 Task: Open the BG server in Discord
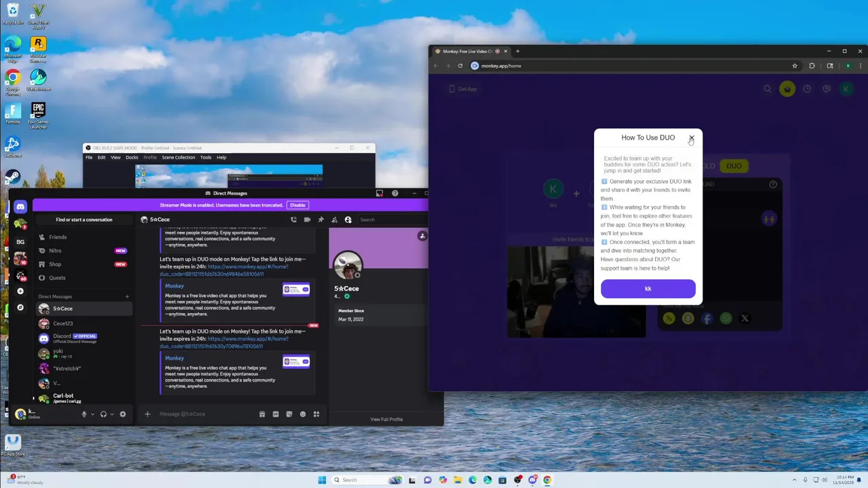pos(20,241)
